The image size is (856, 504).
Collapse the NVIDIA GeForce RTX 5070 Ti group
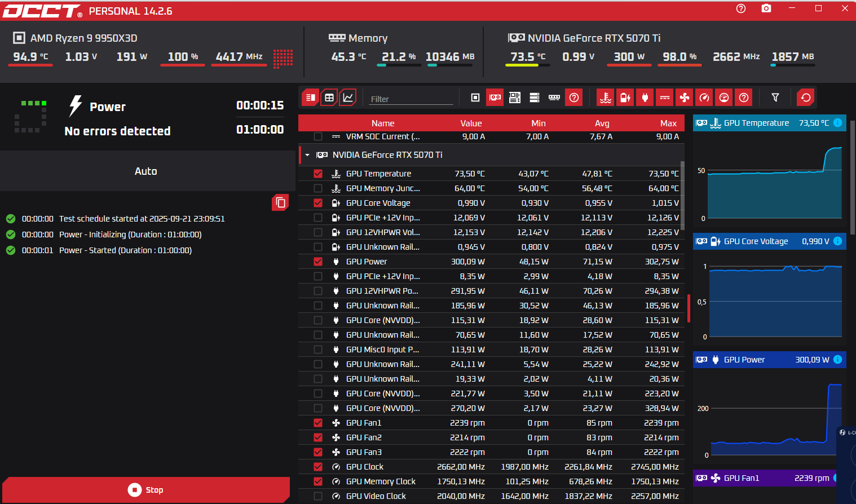[307, 154]
